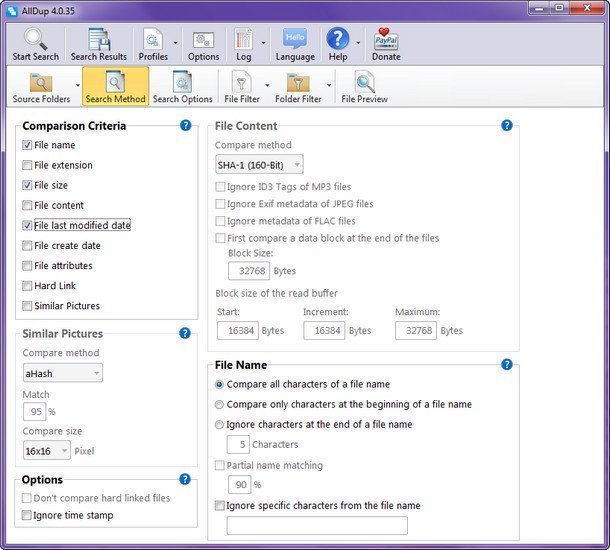Expand the Source Folders dropdown arrow

coord(78,85)
